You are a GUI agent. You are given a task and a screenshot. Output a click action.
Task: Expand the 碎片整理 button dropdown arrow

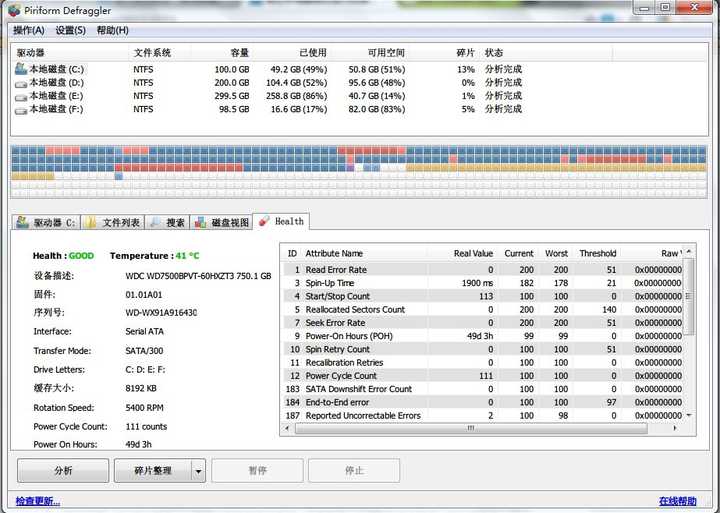coord(198,471)
